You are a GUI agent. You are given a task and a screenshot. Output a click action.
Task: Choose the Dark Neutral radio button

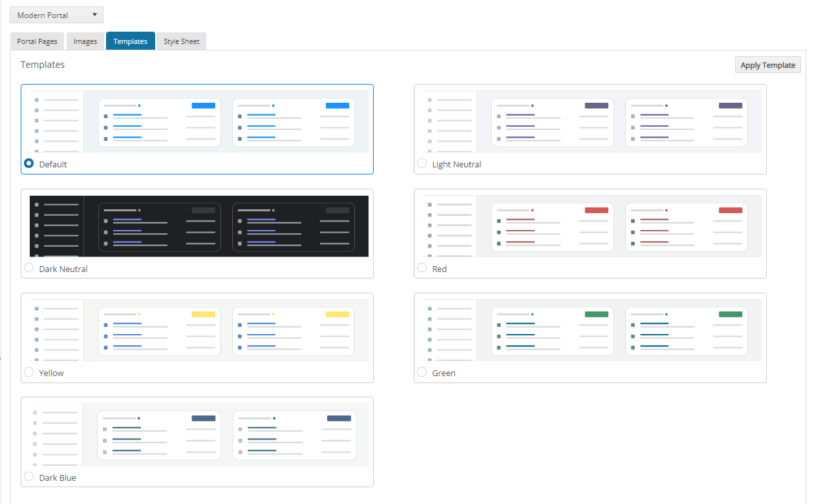(29, 268)
